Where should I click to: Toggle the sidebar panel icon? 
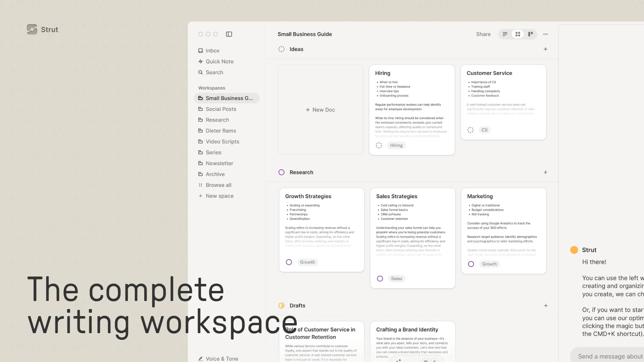coord(229,34)
